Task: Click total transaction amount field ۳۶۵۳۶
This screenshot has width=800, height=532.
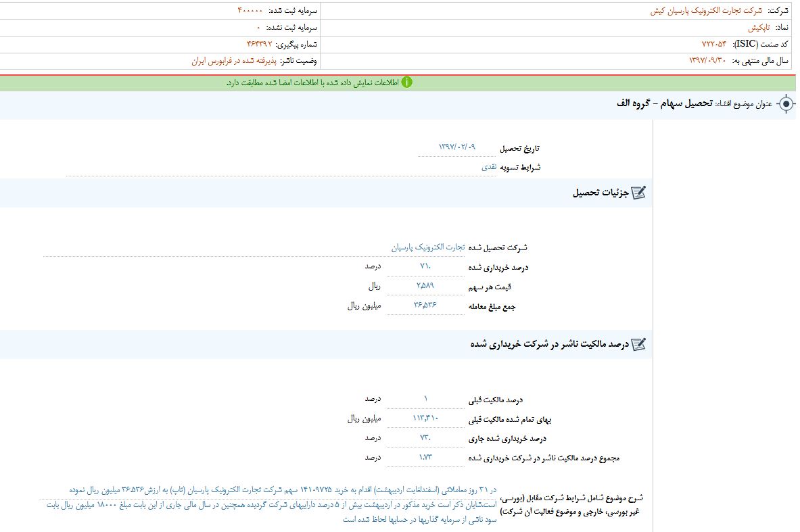Action: (425, 305)
